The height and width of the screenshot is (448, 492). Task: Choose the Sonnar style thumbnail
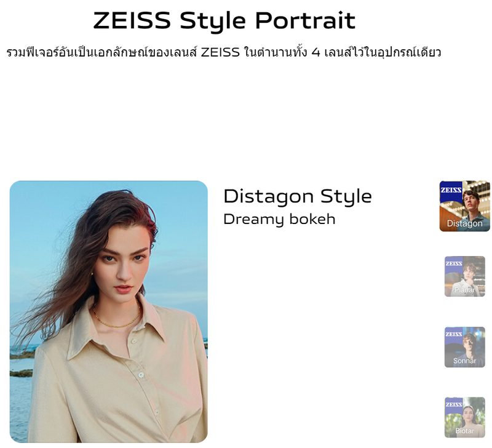pos(465,347)
